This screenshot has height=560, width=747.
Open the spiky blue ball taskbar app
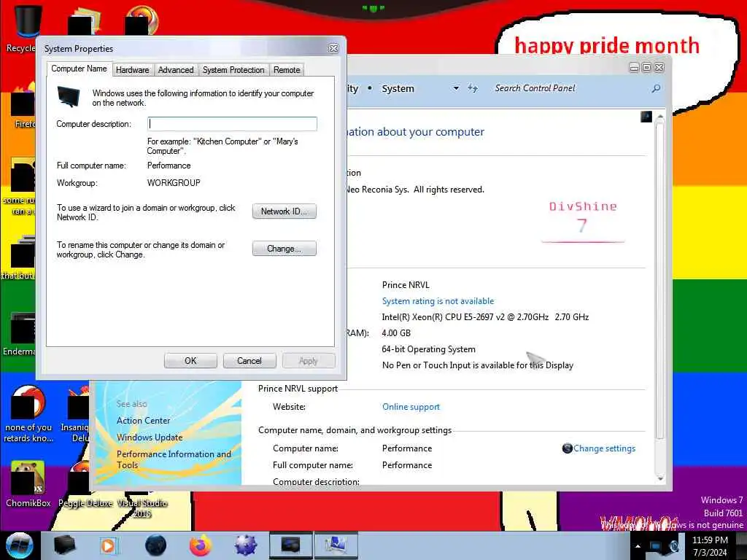pos(246,545)
